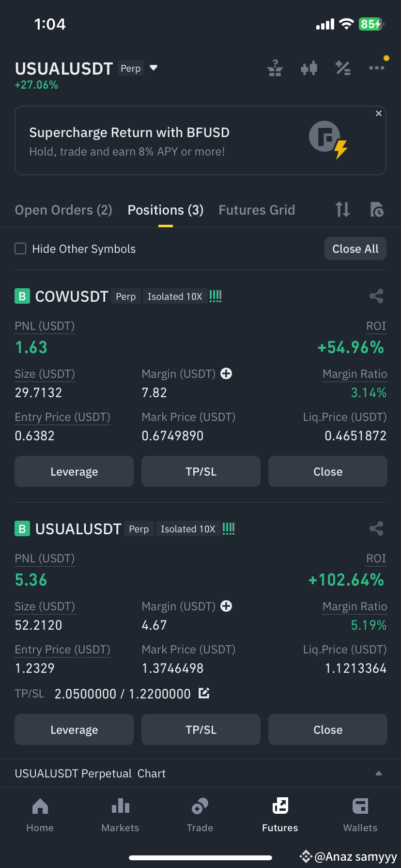Viewport: 401px width, 868px height.
Task: Switch to Futures Grid tab
Action: click(257, 210)
